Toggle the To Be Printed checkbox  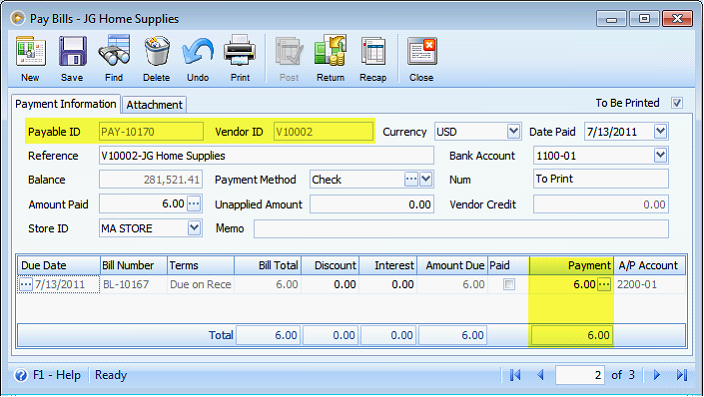pyautogui.click(x=677, y=103)
